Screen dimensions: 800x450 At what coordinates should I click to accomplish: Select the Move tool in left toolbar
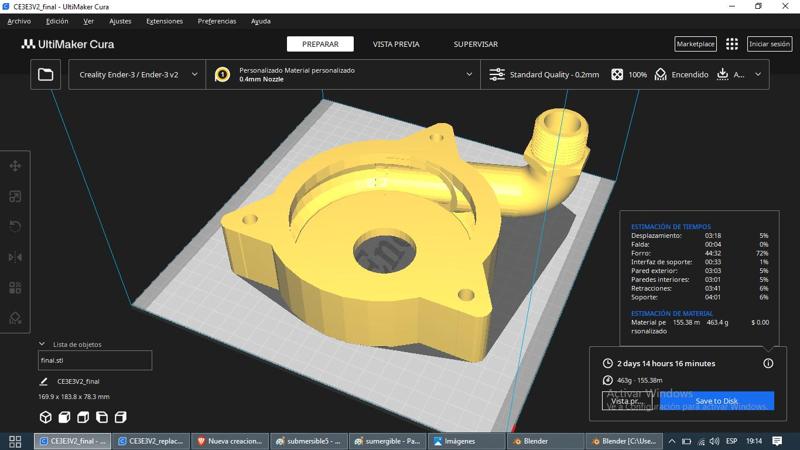click(x=15, y=166)
